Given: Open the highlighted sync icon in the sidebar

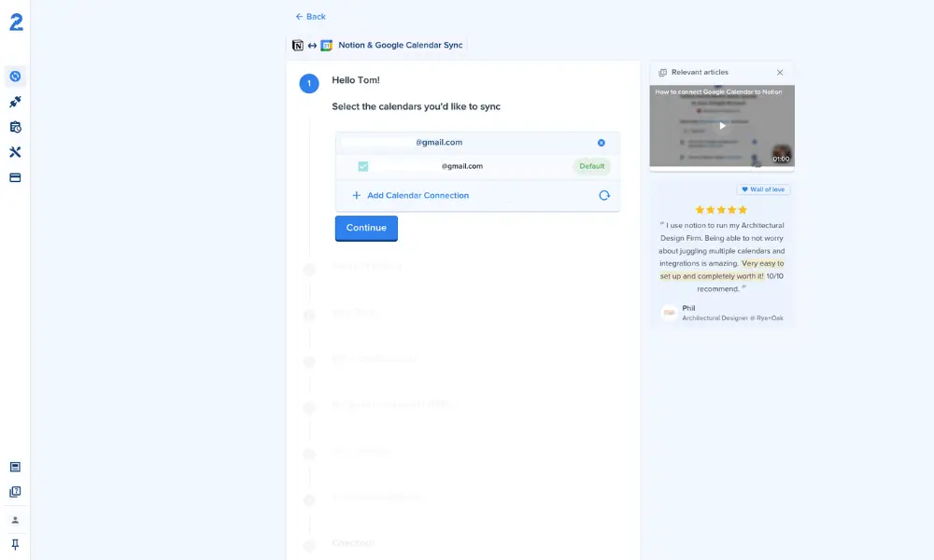Looking at the screenshot, I should click(15, 77).
